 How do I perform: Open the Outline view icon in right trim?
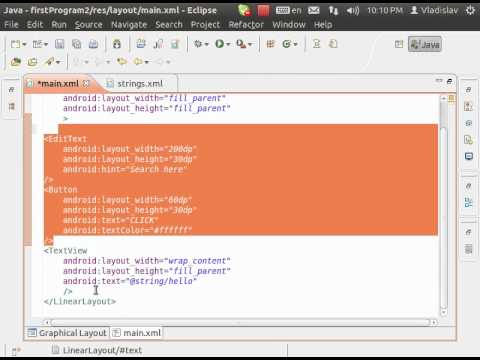coord(468,202)
